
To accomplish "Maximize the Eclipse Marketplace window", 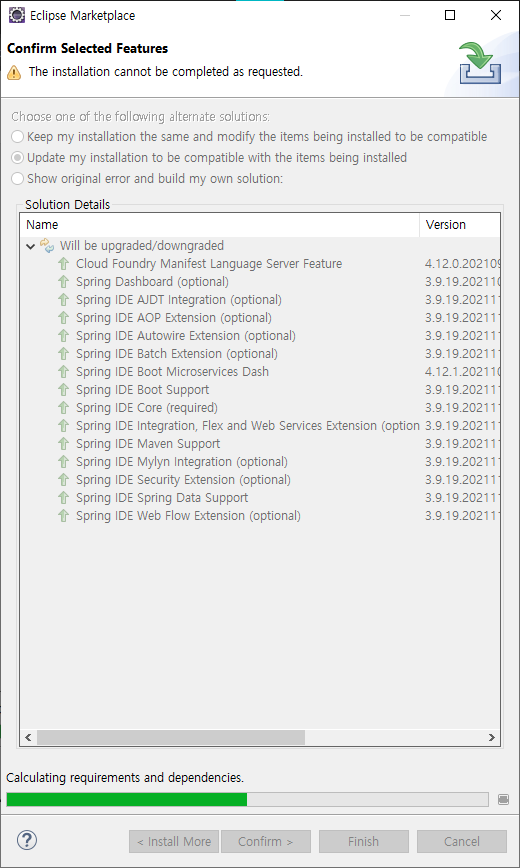I will pos(450,16).
